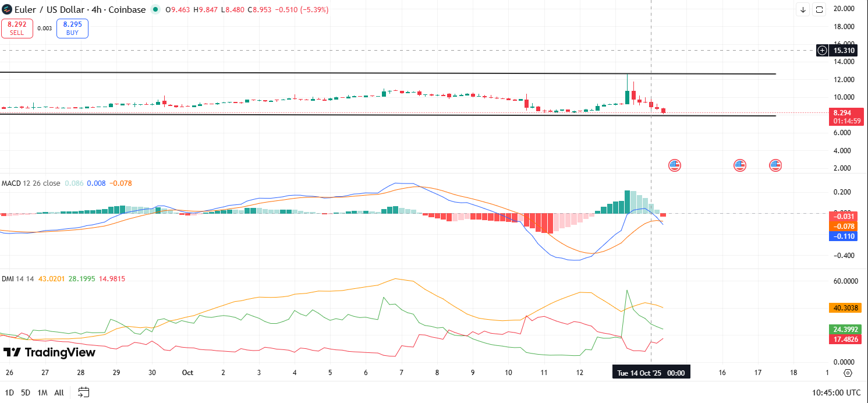
Task: Click the Coinbase exchange icon next to OHLC values
Action: (154, 9)
